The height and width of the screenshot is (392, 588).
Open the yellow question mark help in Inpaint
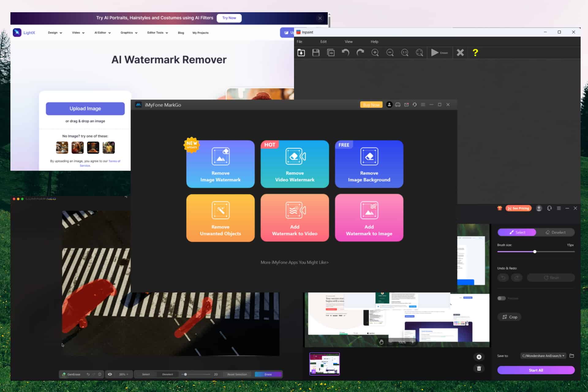475,53
